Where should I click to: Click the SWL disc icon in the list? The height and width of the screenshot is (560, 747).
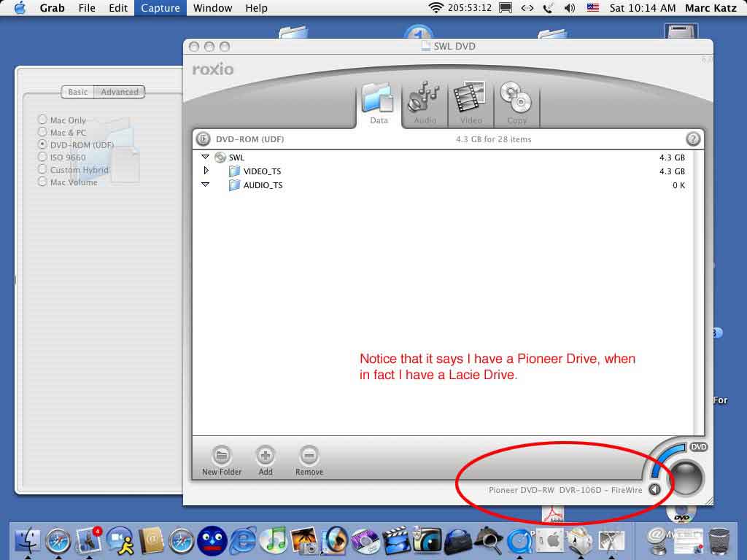(x=220, y=157)
